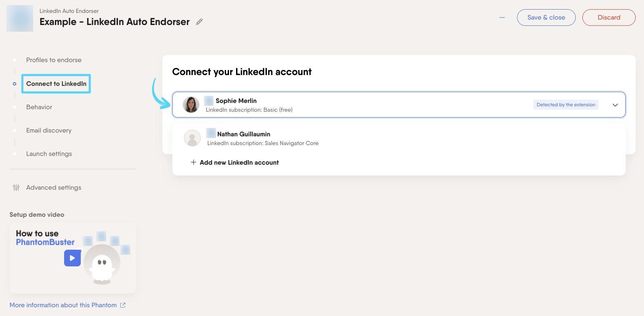644x316 pixels.
Task: Click the Advanced settings sliders icon
Action: [x=16, y=188]
